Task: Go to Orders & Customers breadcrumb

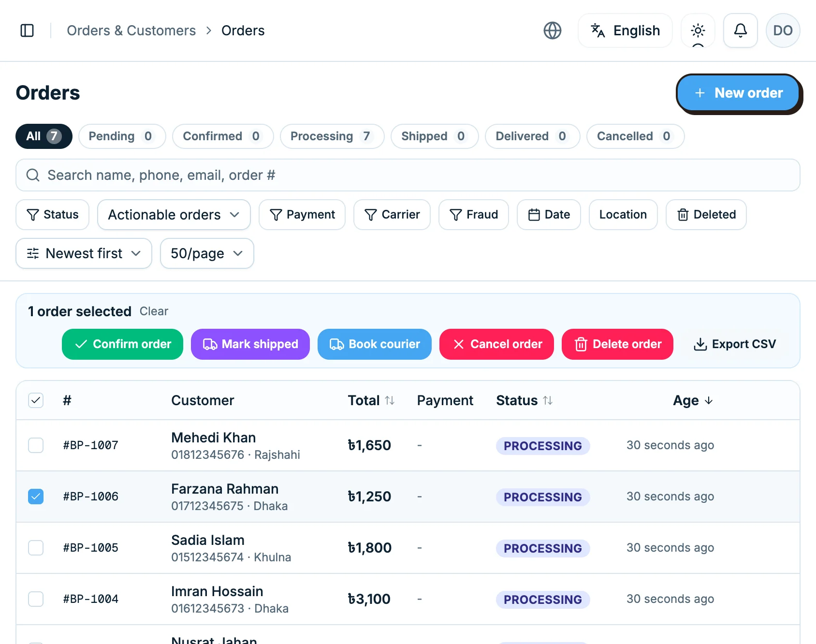Action: click(131, 30)
